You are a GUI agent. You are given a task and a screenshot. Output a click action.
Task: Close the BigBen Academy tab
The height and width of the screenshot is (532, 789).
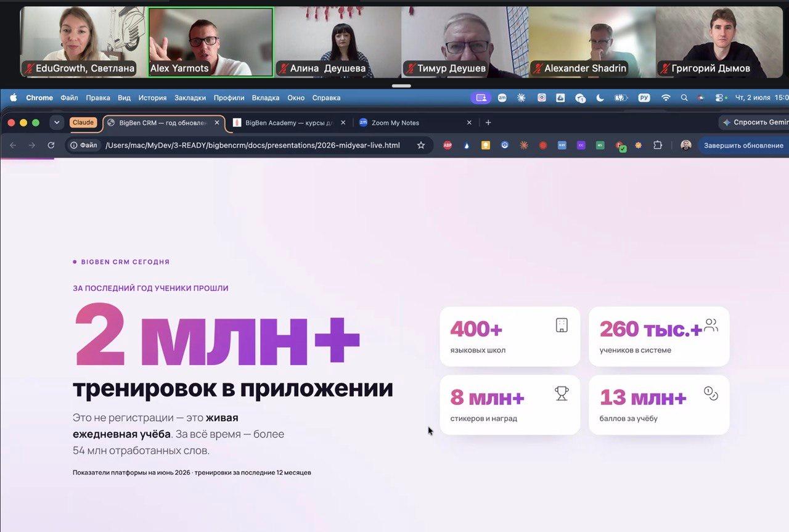coord(343,123)
